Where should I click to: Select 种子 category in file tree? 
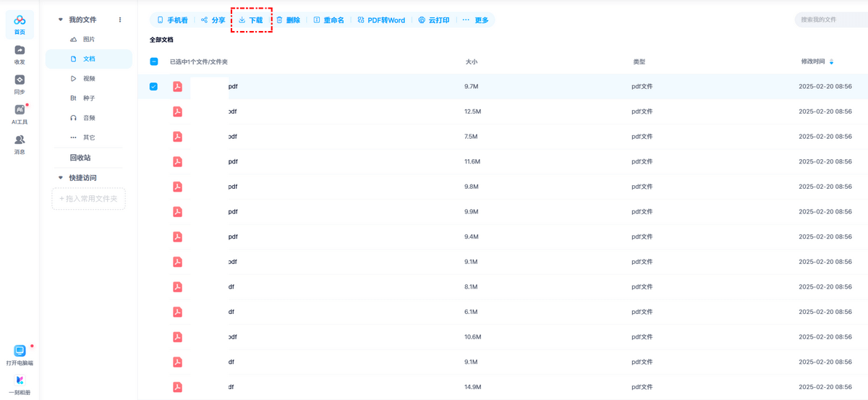pos(88,98)
